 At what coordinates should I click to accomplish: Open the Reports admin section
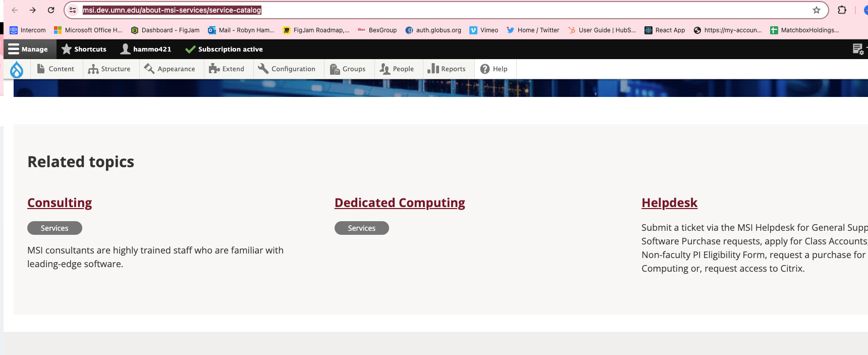tap(447, 69)
